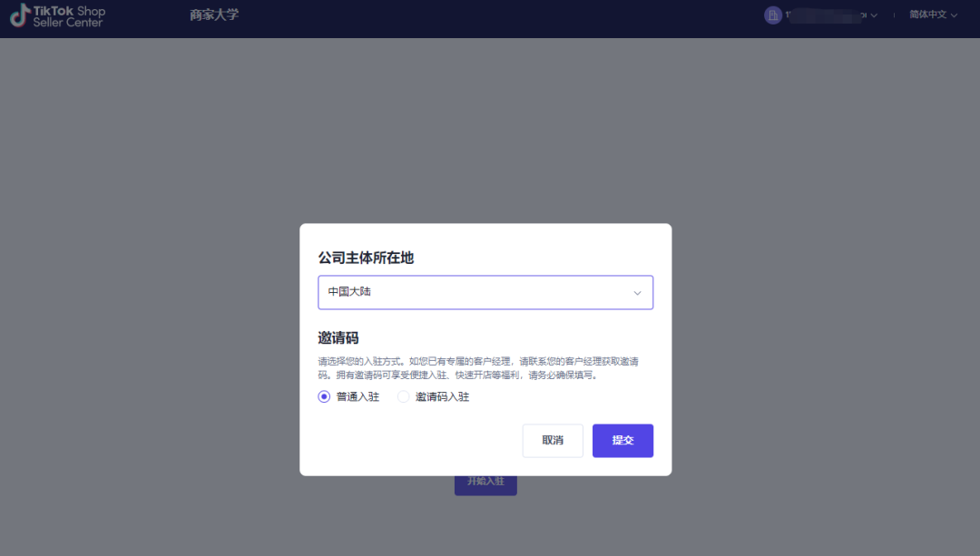980x556 pixels.
Task: Click the chevron on the location selector
Action: [x=637, y=292]
